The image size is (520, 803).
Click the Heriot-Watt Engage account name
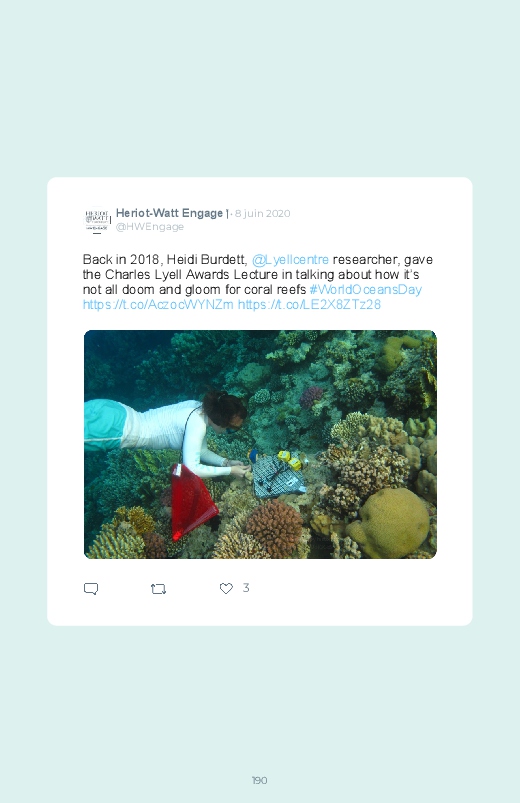pyautogui.click(x=170, y=213)
